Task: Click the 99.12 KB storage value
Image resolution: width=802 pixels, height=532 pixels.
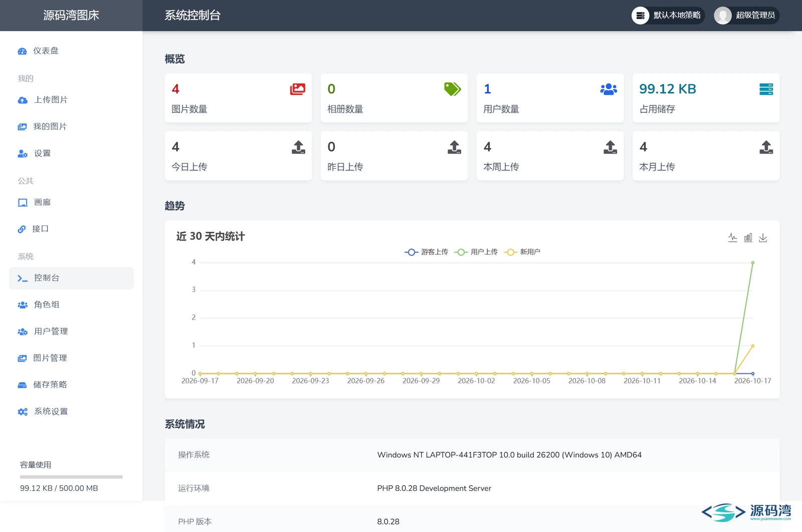Action: (668, 89)
